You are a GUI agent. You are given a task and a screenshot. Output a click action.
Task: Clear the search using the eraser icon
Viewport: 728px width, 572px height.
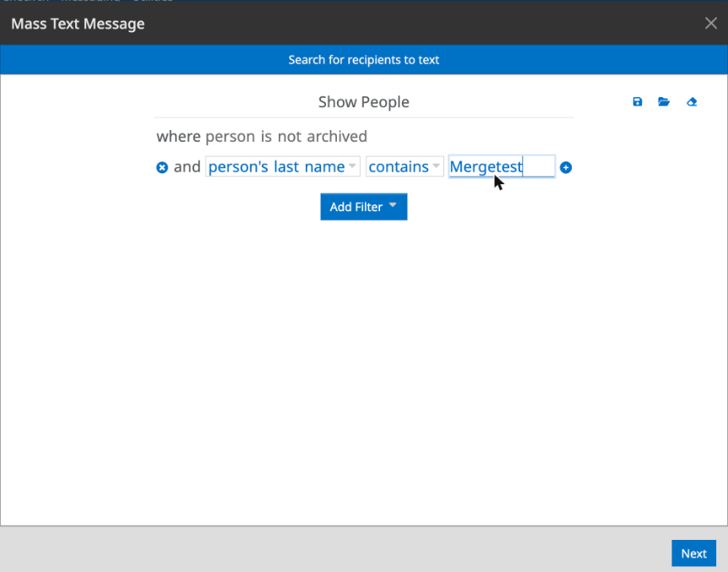(x=692, y=101)
